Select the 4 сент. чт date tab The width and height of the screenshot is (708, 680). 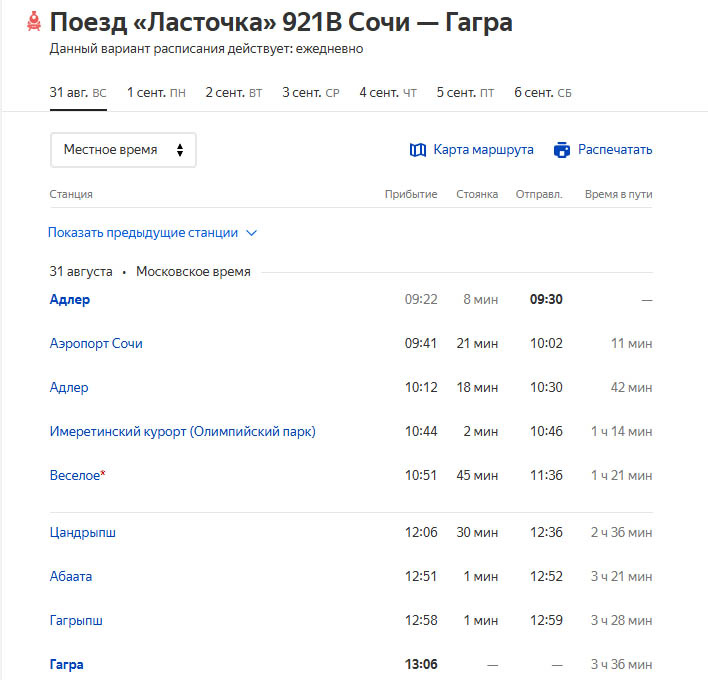click(x=388, y=93)
